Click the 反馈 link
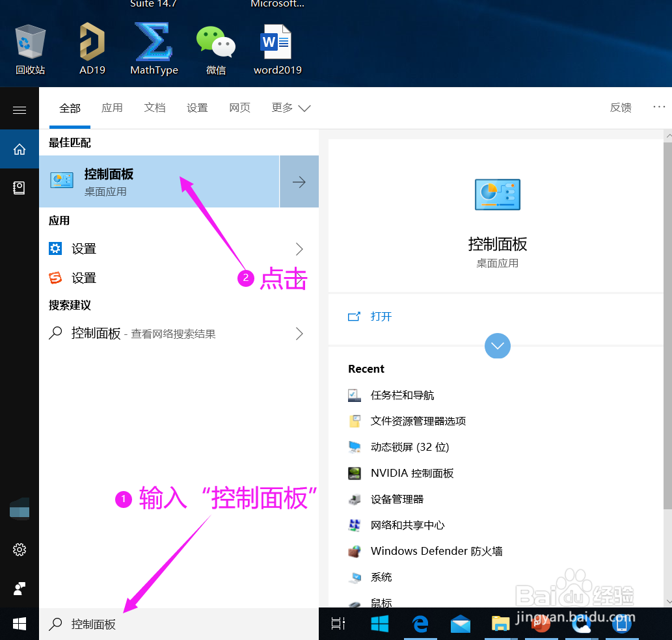 (620, 107)
